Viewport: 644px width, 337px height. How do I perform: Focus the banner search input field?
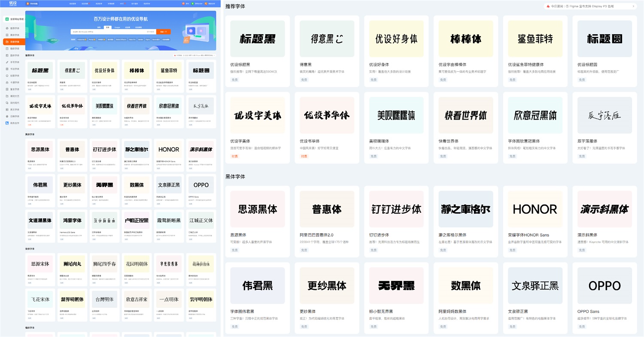tap(113, 32)
